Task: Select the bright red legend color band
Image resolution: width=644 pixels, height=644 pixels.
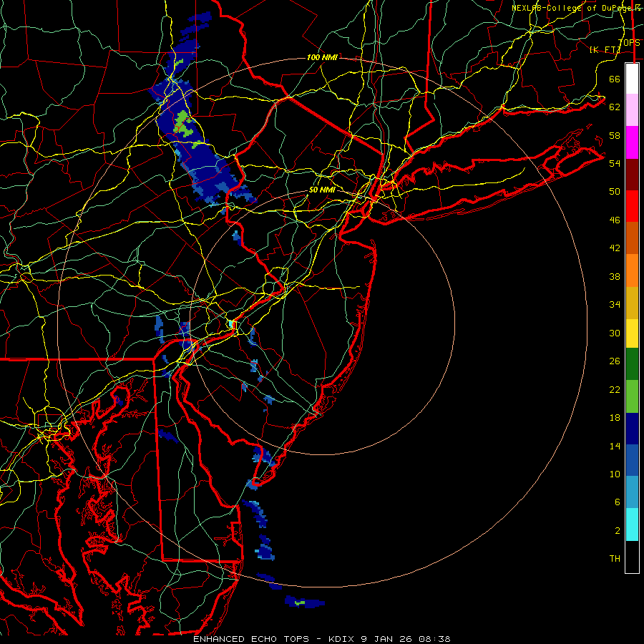Action: (632, 206)
